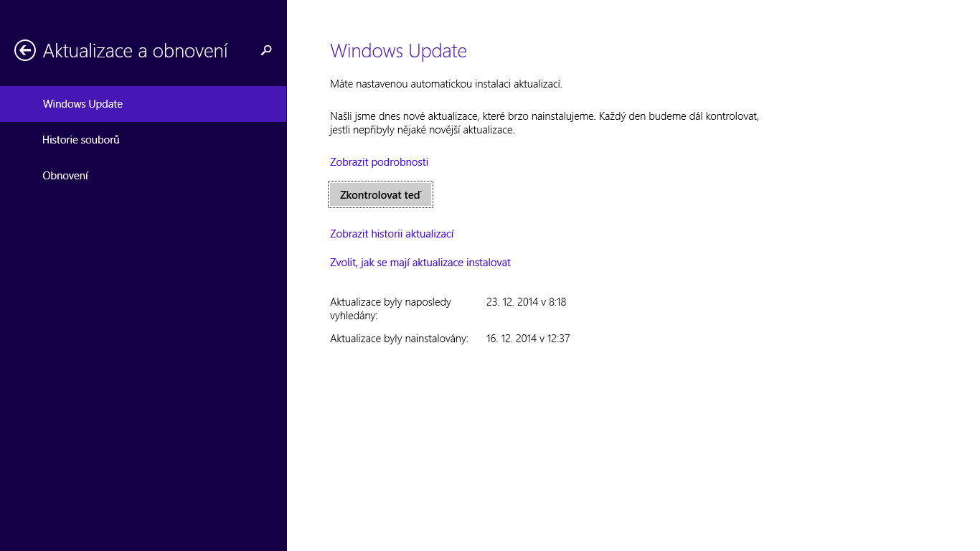Screen dimensions: 980x551
Task: Click the Windows Update page title
Action: pos(398,51)
